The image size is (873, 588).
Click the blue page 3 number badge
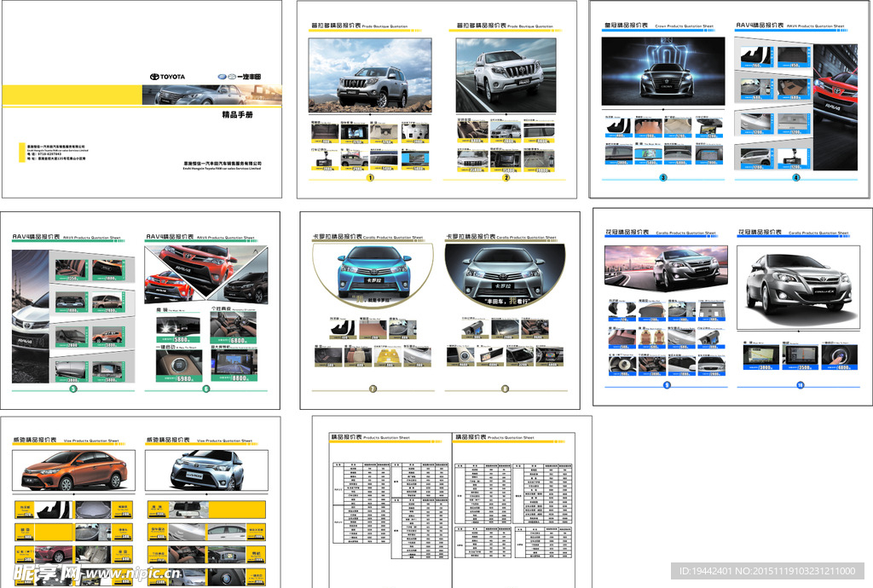pyautogui.click(x=663, y=177)
